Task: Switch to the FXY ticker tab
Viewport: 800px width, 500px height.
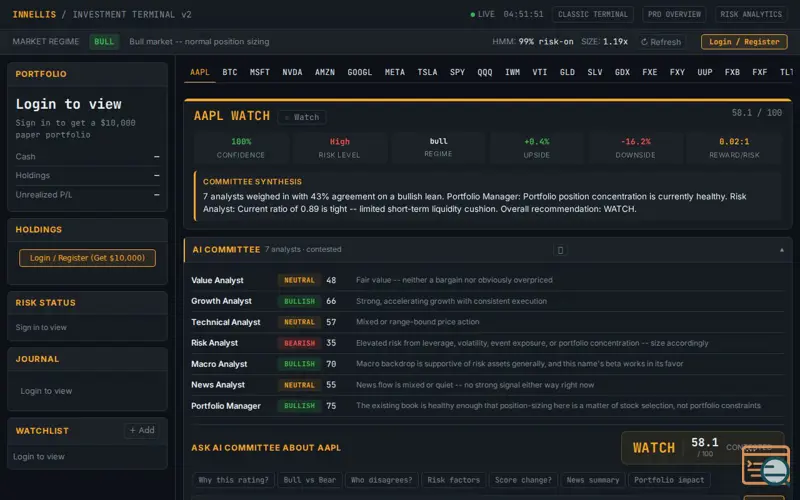Action: (678, 72)
